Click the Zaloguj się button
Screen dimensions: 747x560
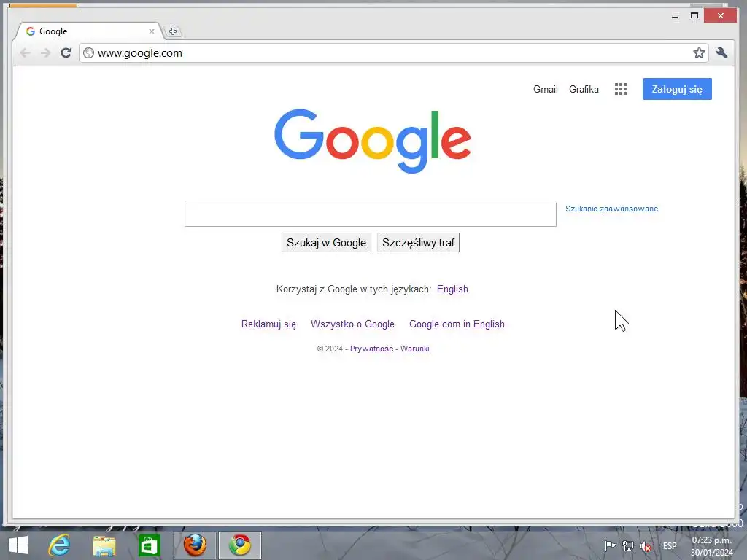tap(677, 89)
